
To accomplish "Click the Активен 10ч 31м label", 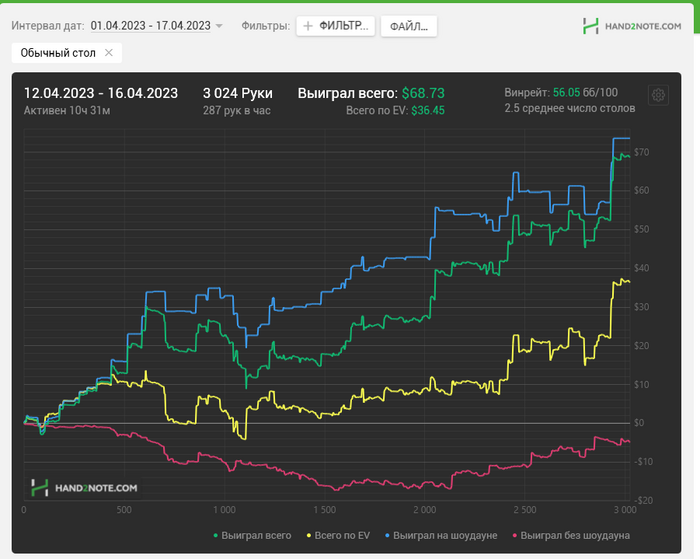I will point(67,110).
